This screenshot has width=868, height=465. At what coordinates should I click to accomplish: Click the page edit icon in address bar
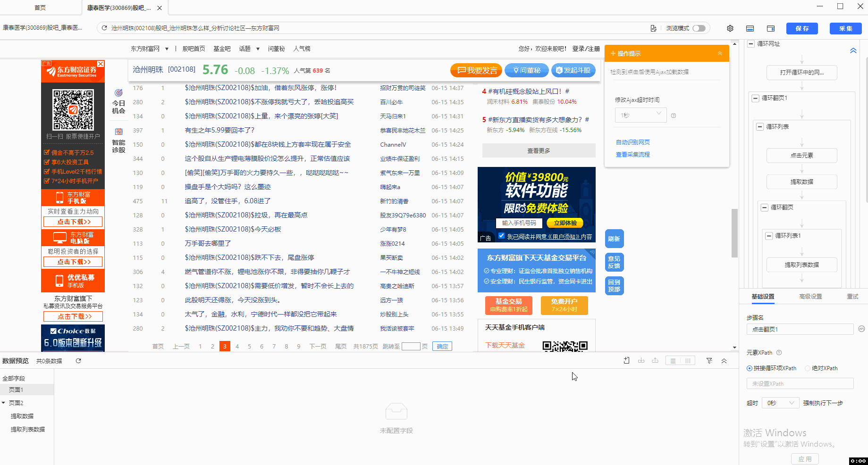click(654, 28)
